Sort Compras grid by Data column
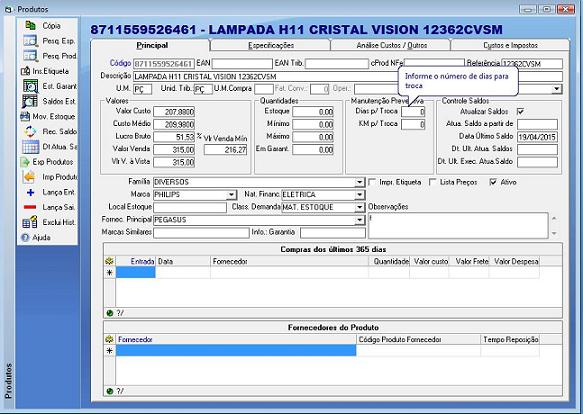The width and height of the screenshot is (583, 414). tap(183, 261)
